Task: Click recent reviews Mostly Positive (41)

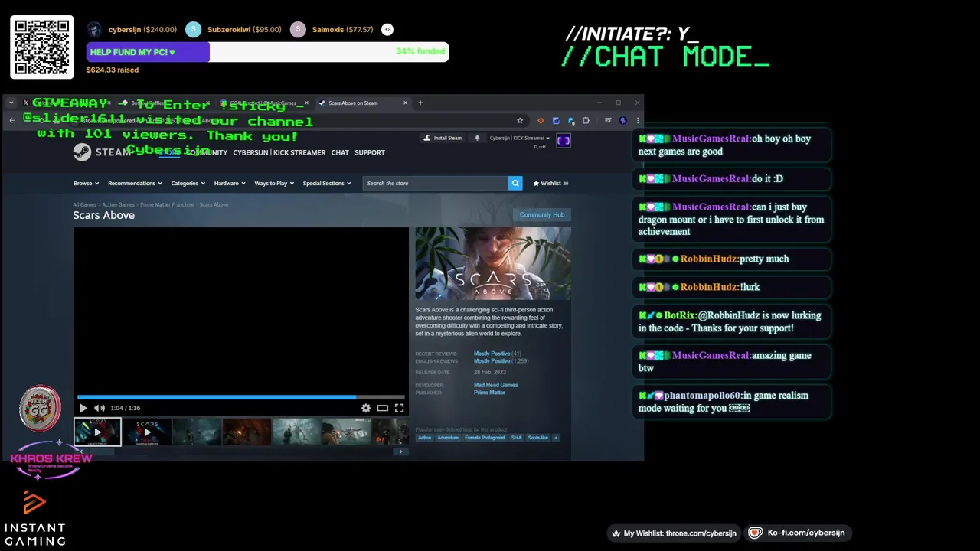Action: (x=497, y=354)
